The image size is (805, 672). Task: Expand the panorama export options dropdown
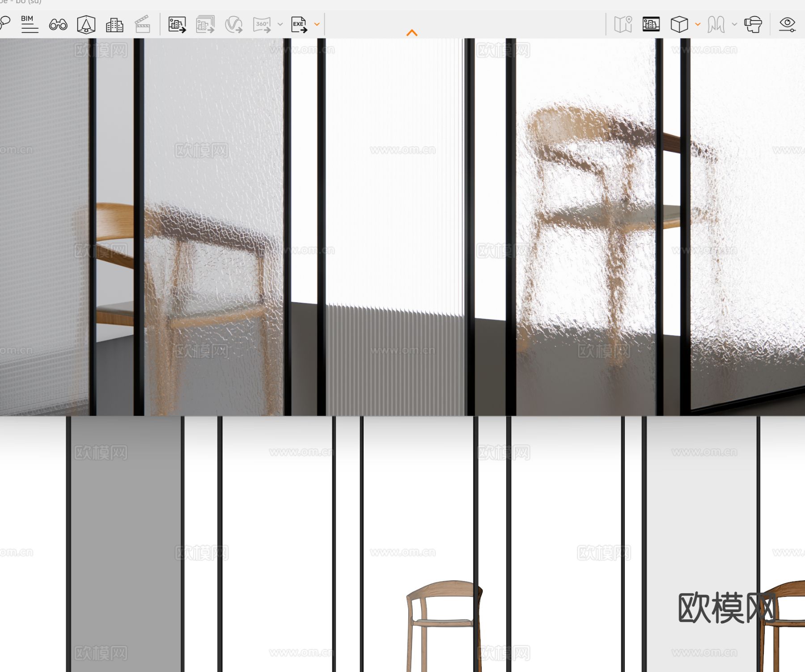[280, 25]
